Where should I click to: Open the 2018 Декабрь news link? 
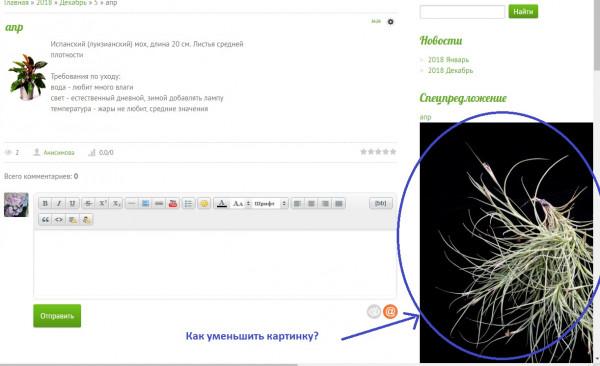click(450, 70)
